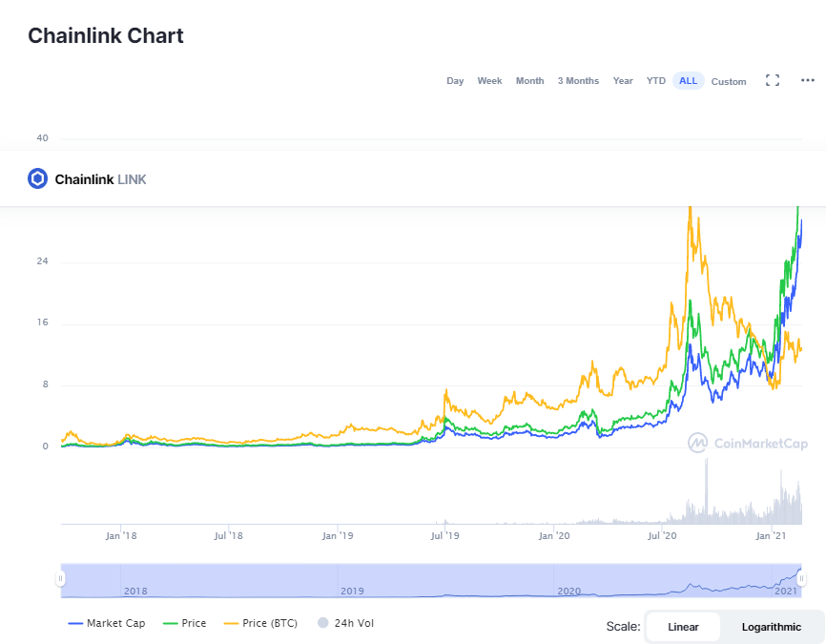
Task: Select the YTD time range
Action: [656, 81]
